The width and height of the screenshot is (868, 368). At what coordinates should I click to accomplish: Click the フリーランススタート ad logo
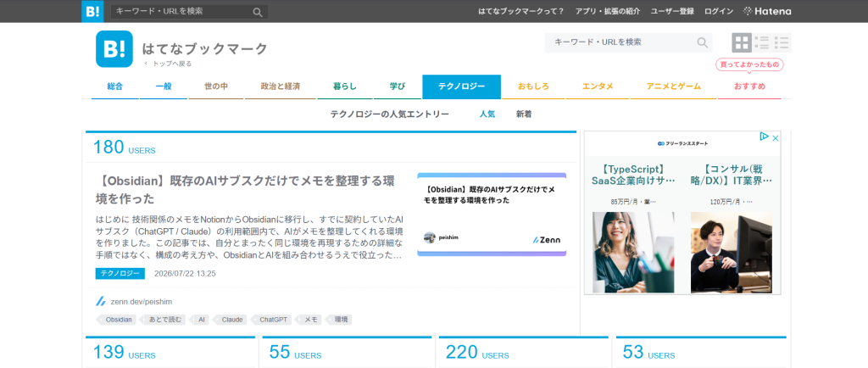(682, 144)
